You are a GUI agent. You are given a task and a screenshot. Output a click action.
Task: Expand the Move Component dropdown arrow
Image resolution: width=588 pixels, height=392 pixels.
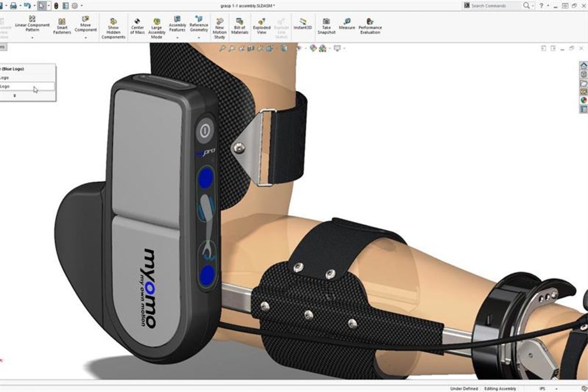coord(86,38)
